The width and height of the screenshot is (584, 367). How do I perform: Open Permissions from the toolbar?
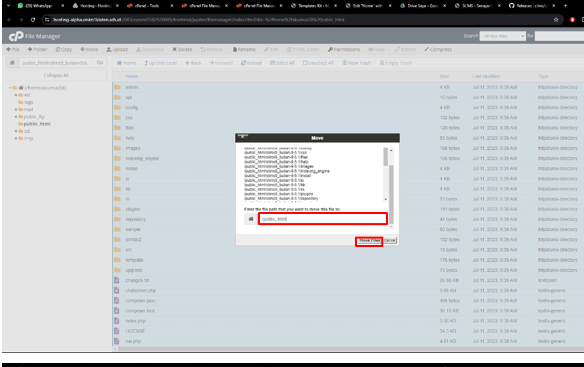pos(344,50)
